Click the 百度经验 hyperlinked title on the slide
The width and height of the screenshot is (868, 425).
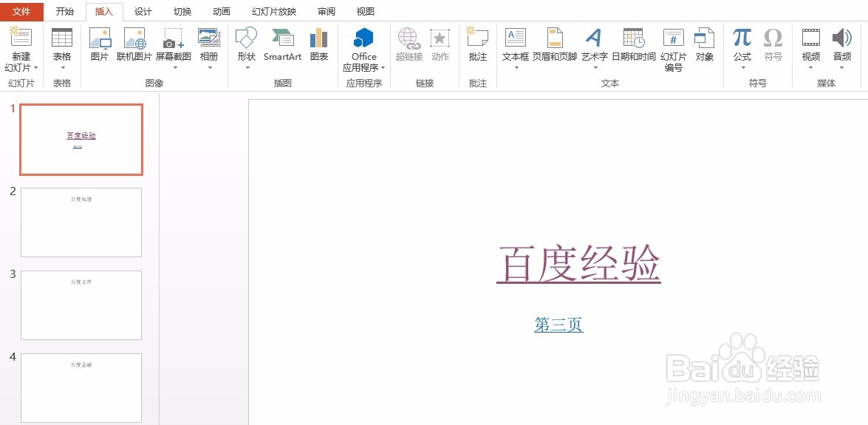pos(578,263)
